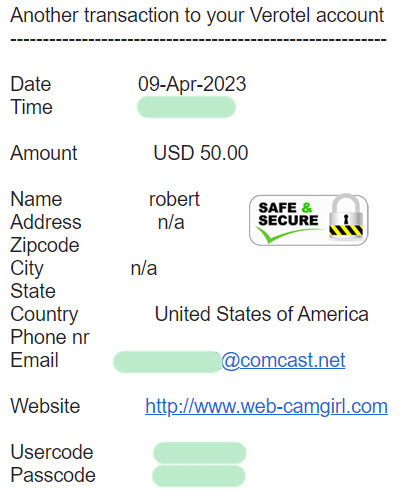Click the date 09-Apr-2023
This screenshot has height=494, width=401.
(x=192, y=84)
